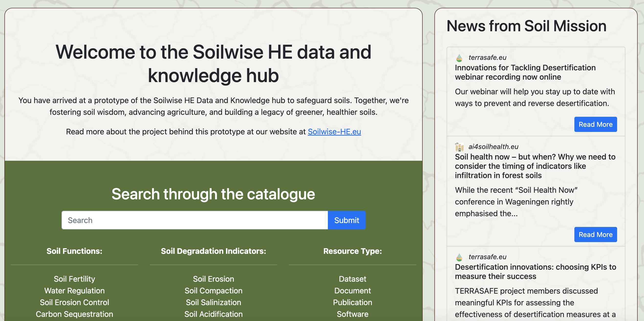Pick Soil Acidification indicator
Screen dimensions: 644x321
(214, 314)
